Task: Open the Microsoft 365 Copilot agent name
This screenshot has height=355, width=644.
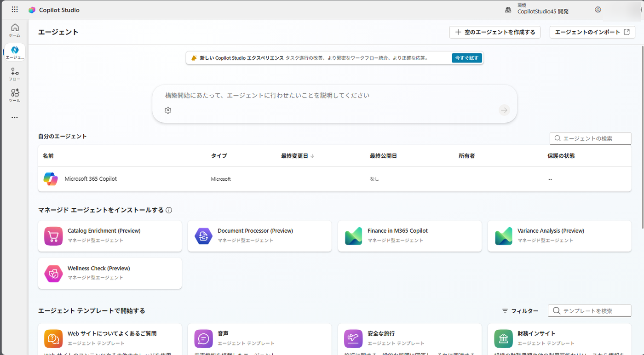Action: (x=91, y=179)
